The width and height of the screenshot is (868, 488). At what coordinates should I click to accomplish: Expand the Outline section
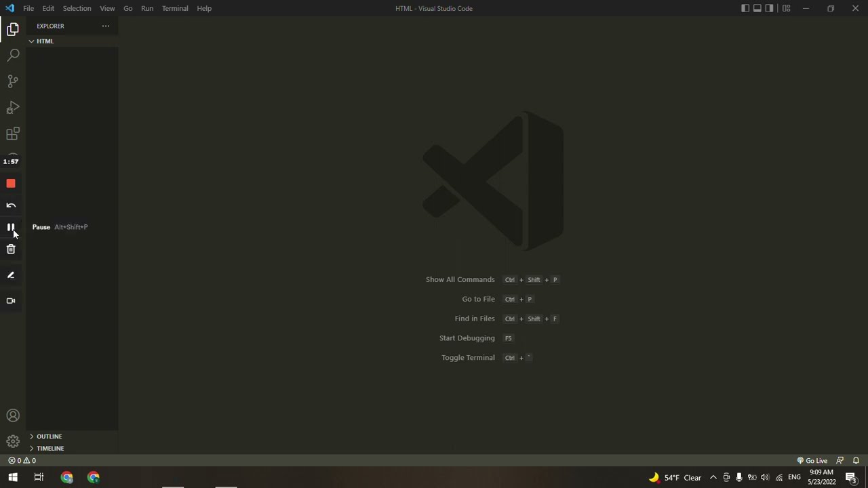point(73,436)
